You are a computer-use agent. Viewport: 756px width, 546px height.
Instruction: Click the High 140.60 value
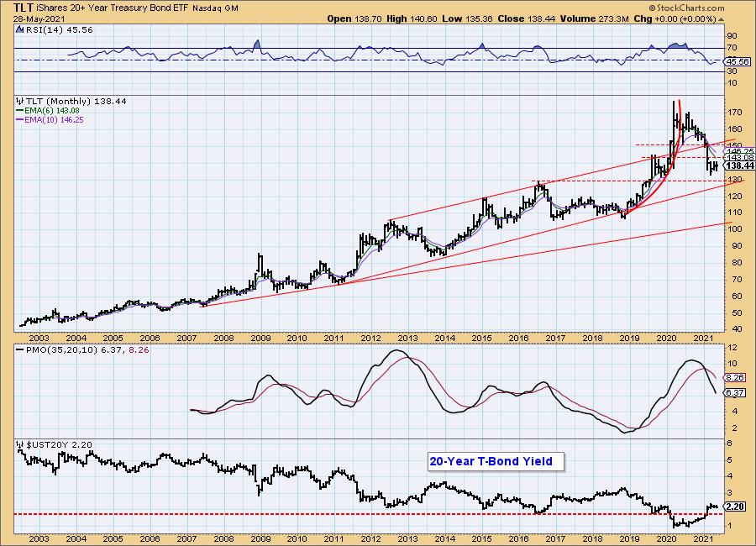[412, 18]
